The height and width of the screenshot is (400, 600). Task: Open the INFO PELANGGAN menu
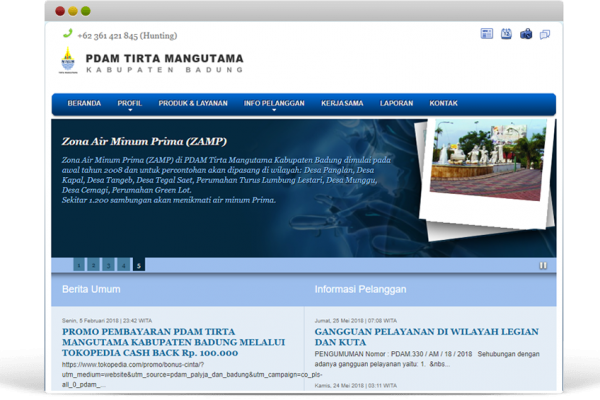(274, 103)
